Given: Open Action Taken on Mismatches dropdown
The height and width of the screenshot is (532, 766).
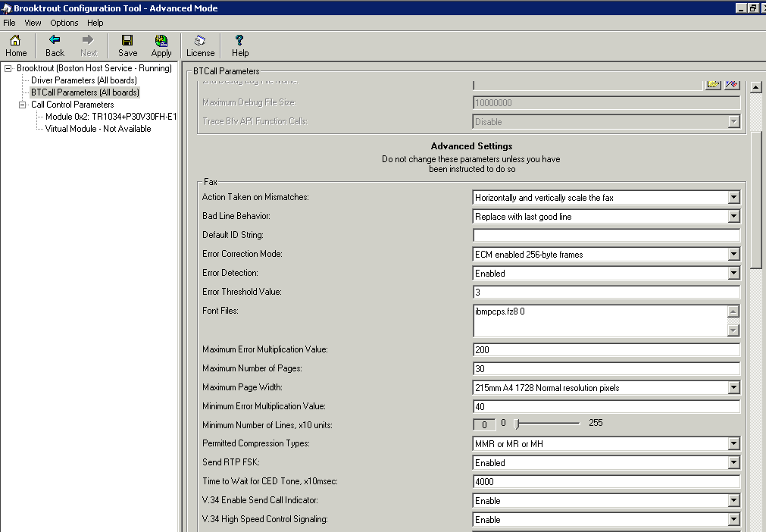Looking at the screenshot, I should pyautogui.click(x=733, y=197).
